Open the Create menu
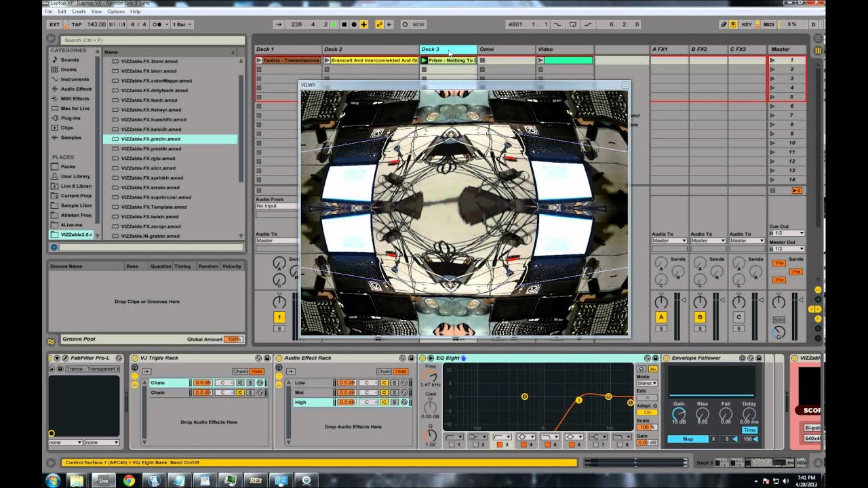The height and width of the screenshot is (488, 868). click(79, 12)
